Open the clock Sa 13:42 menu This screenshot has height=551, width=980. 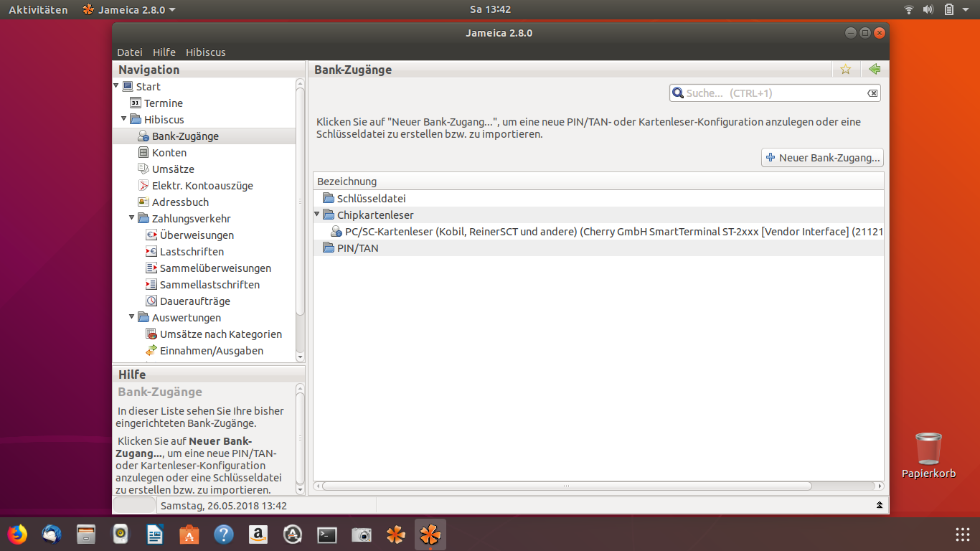click(x=490, y=10)
